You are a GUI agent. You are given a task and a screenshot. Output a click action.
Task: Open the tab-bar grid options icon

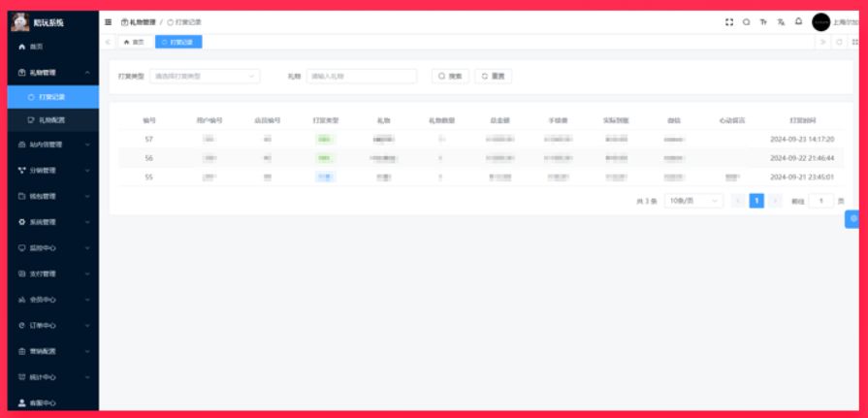pos(854,42)
